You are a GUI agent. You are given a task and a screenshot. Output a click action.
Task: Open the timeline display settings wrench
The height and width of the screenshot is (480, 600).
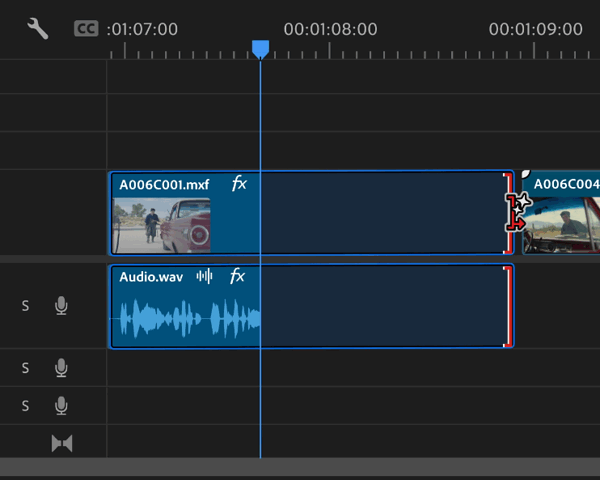(x=38, y=29)
